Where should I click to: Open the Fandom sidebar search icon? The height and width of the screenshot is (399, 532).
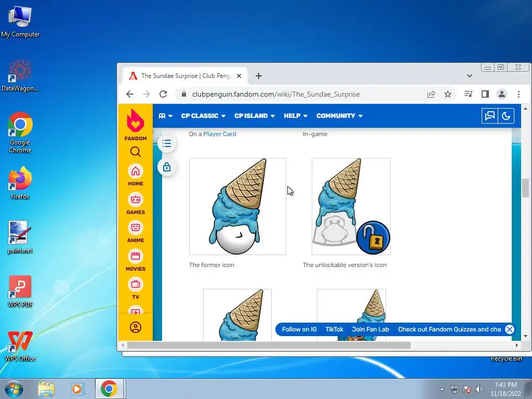click(x=136, y=152)
